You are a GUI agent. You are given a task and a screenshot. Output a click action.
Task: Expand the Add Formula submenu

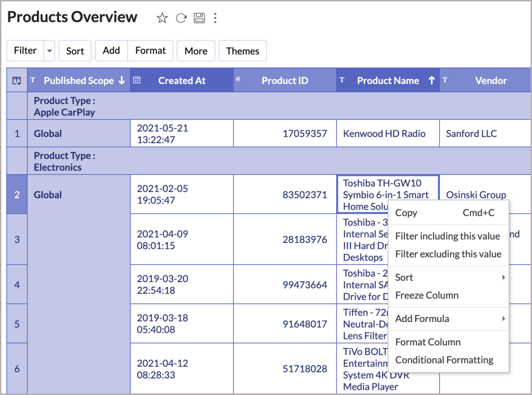[x=450, y=319]
